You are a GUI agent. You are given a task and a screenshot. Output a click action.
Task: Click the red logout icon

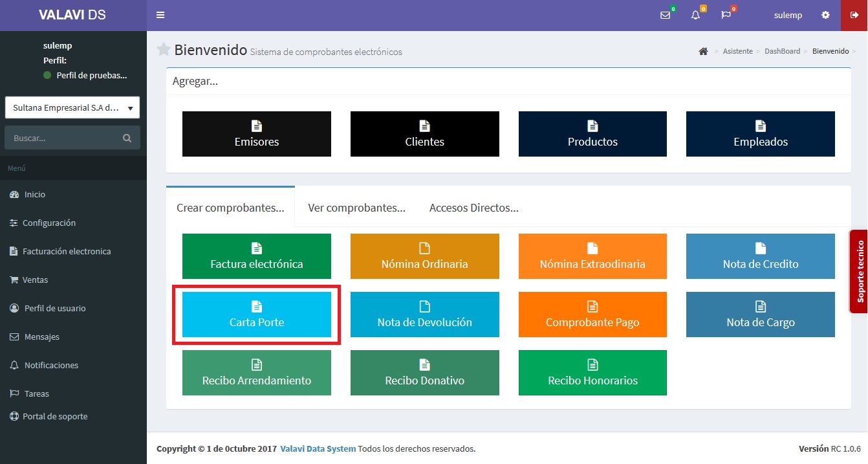click(x=854, y=15)
